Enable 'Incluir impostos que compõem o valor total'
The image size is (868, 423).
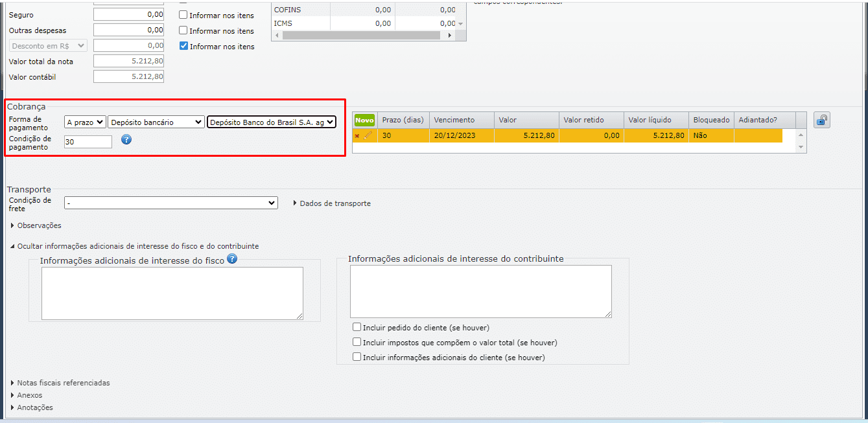click(x=357, y=342)
